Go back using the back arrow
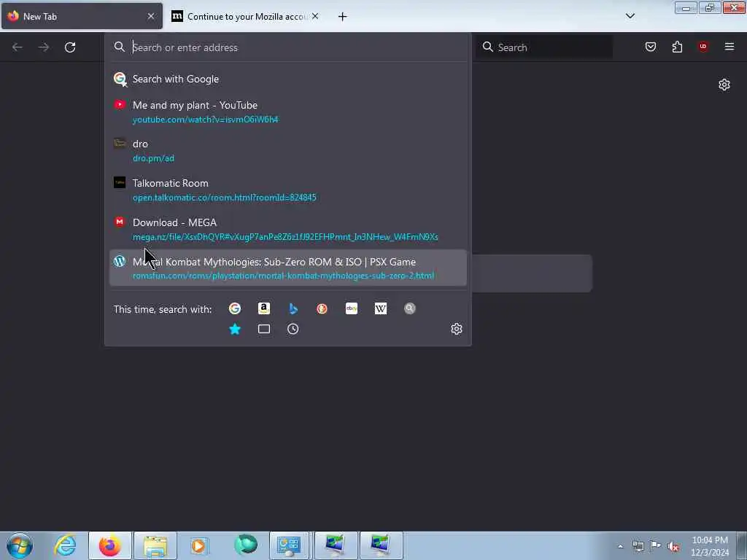This screenshot has height=560, width=747. pyautogui.click(x=18, y=47)
